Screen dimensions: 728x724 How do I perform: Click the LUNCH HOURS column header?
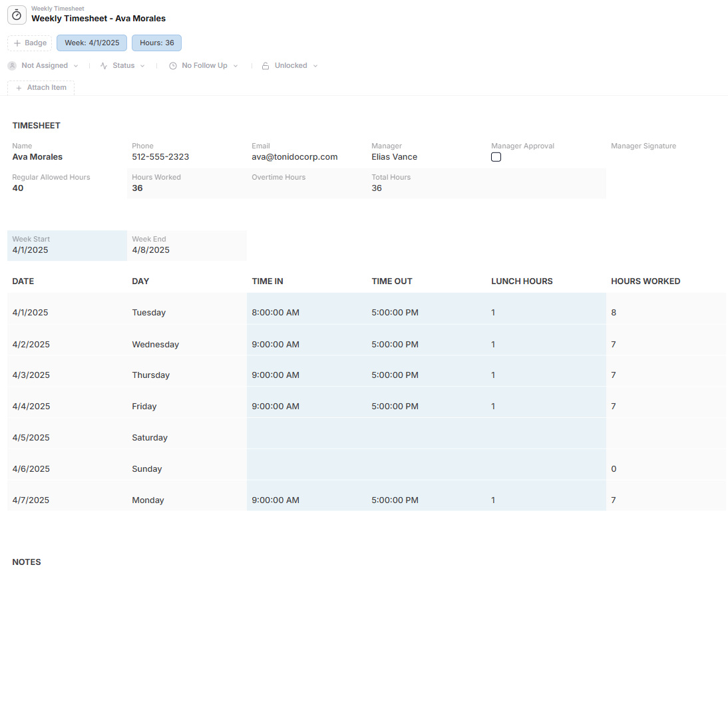click(x=522, y=281)
